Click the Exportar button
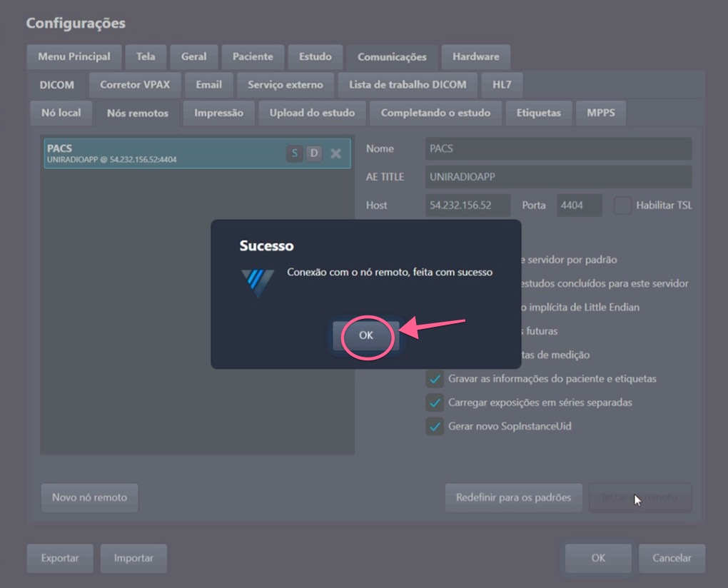 click(x=60, y=558)
